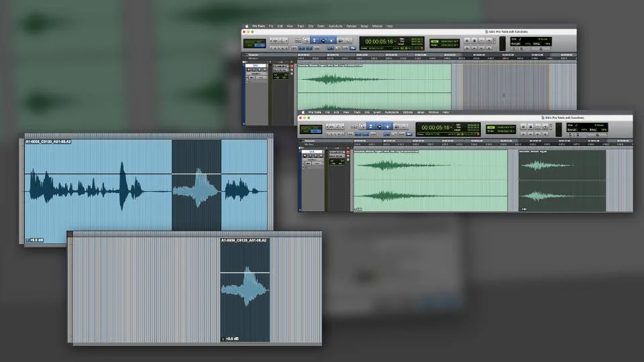
Task: Open the Pro Tools menu in upper window
Action: [258, 26]
